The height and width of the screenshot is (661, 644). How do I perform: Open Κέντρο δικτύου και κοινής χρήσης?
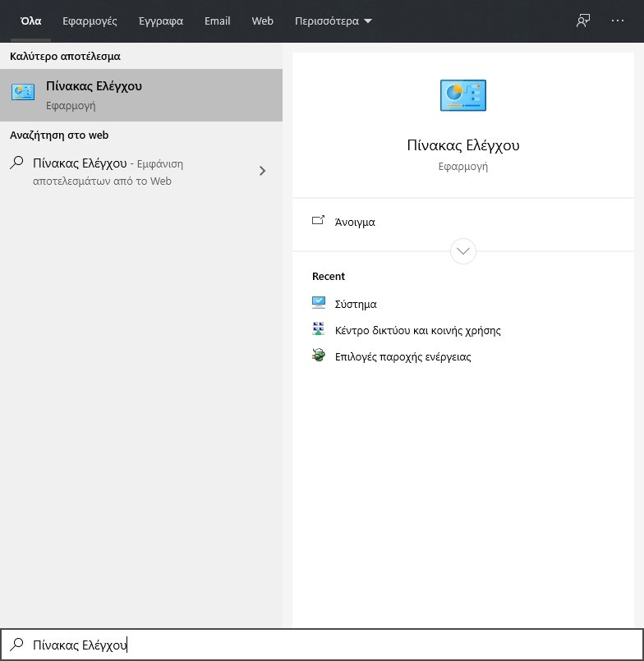[x=417, y=331]
